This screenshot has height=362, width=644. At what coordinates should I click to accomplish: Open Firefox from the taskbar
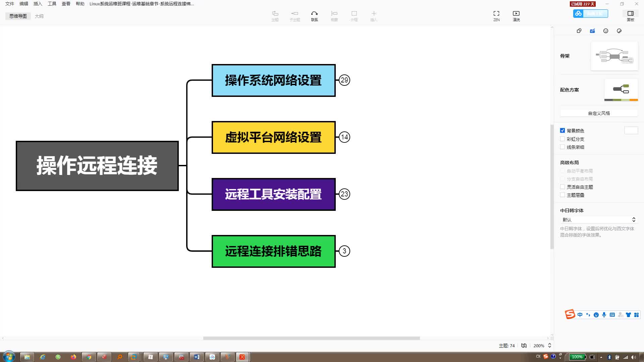(73, 357)
